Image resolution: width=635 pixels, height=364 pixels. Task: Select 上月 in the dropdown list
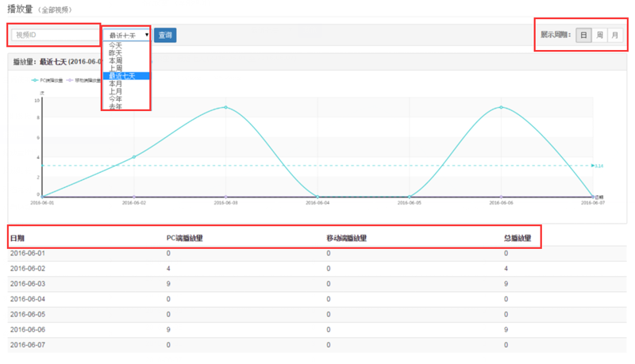116,91
